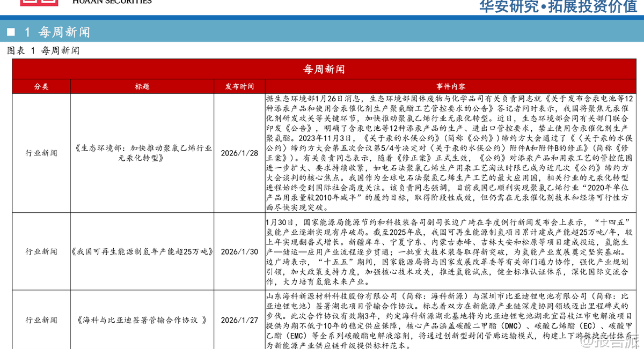Click the white square bullet beside 每周新闻 heading
The width and height of the screenshot is (644, 349).
click(11, 32)
